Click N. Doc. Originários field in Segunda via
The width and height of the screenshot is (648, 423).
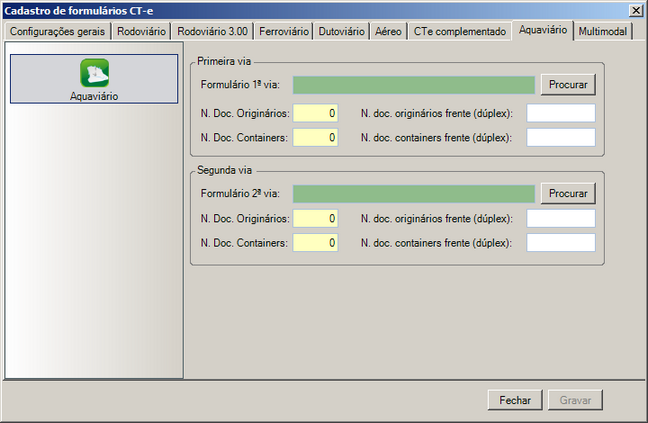pos(315,219)
